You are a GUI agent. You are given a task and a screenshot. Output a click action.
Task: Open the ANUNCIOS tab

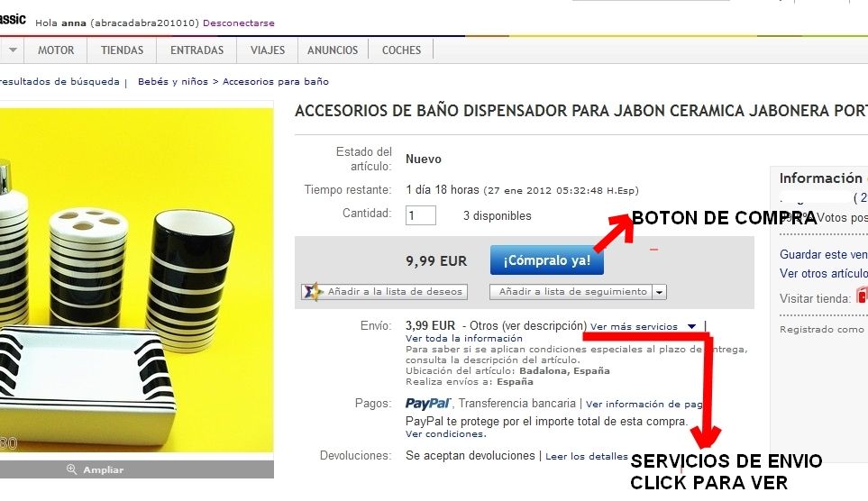click(x=333, y=50)
